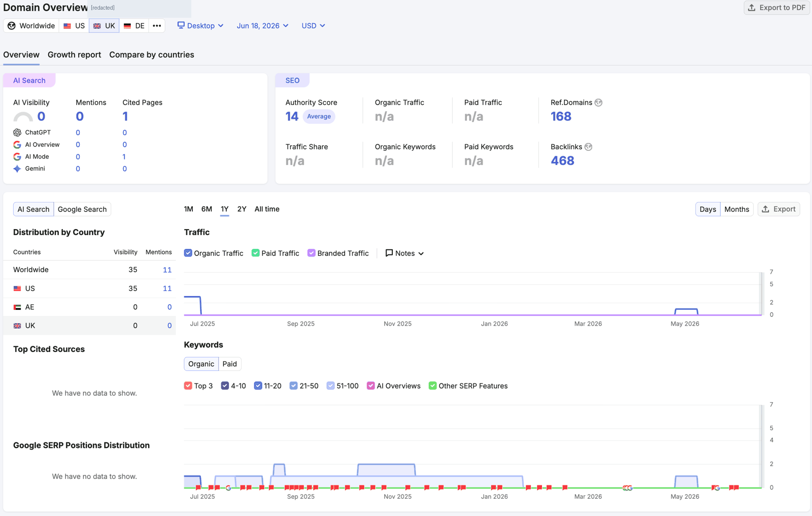Toggle 51-100 keywords checkbox
This screenshot has height=516, width=812.
(x=330, y=386)
